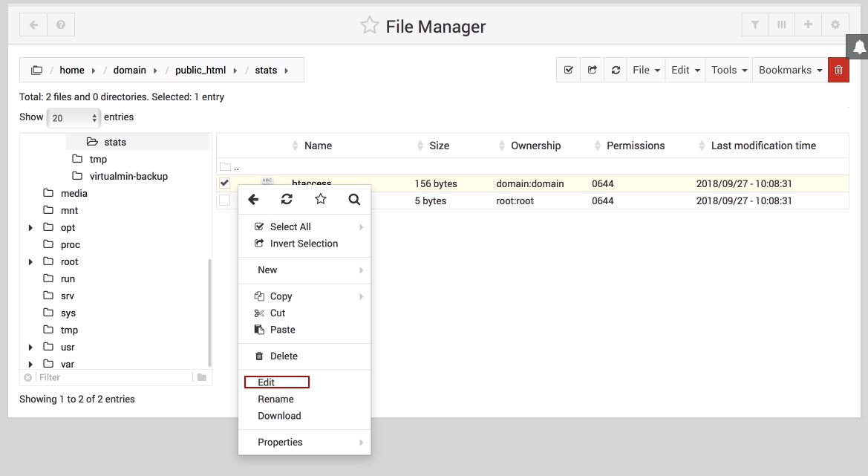The width and height of the screenshot is (868, 476).
Task: Navigate to public_html in breadcrumb
Action: [200, 70]
